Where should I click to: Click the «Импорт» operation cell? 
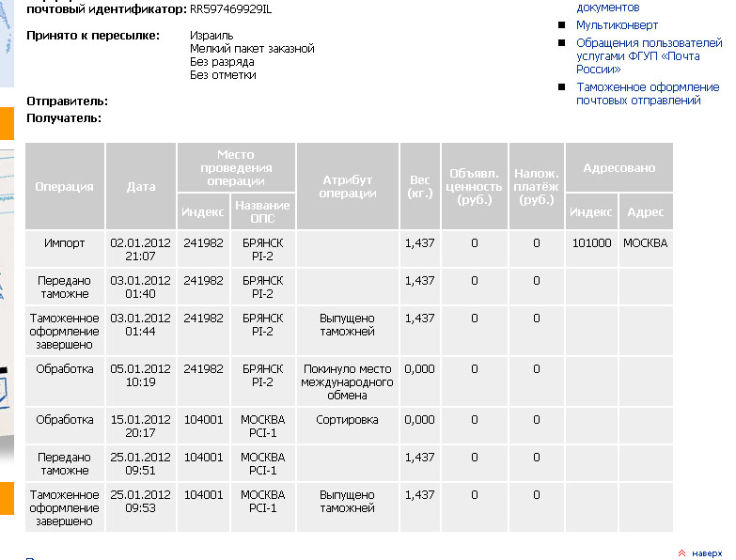point(65,243)
